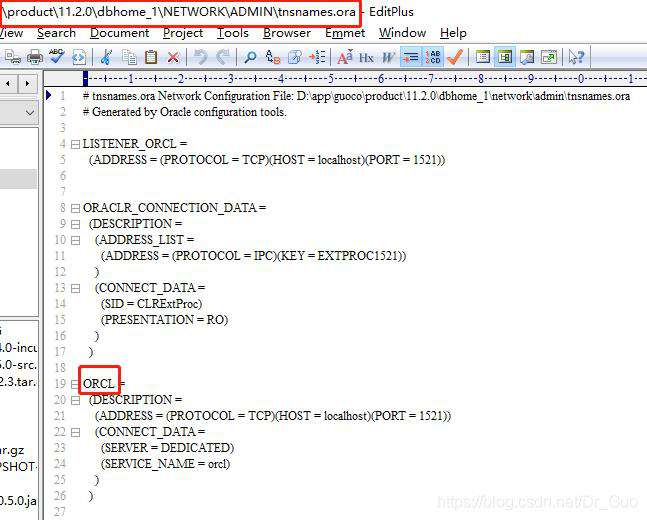This screenshot has width=647, height=520.
Task: Click the Paste clipboard icon
Action: [151, 57]
